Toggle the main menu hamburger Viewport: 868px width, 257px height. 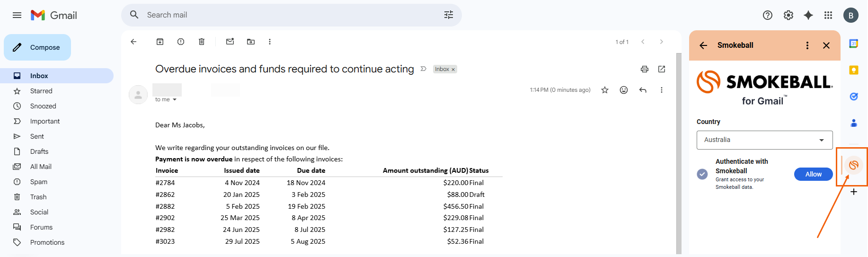17,15
